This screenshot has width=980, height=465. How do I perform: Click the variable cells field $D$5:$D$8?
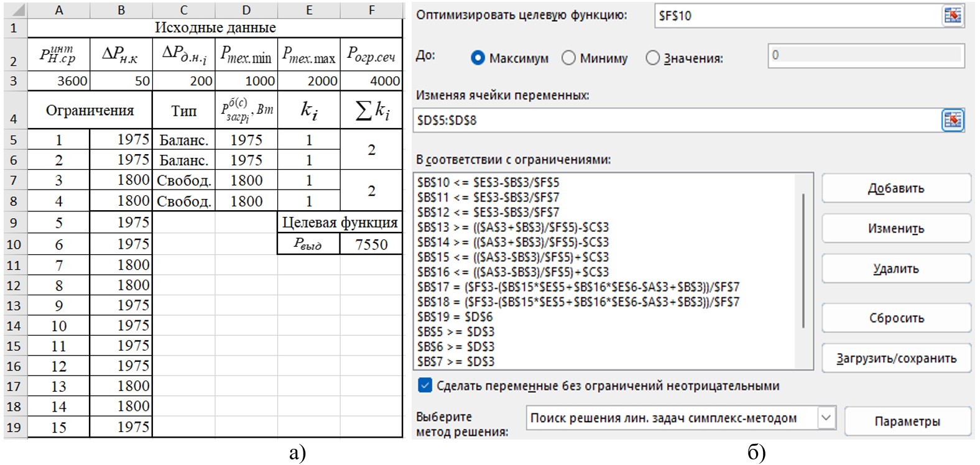[x=675, y=120]
